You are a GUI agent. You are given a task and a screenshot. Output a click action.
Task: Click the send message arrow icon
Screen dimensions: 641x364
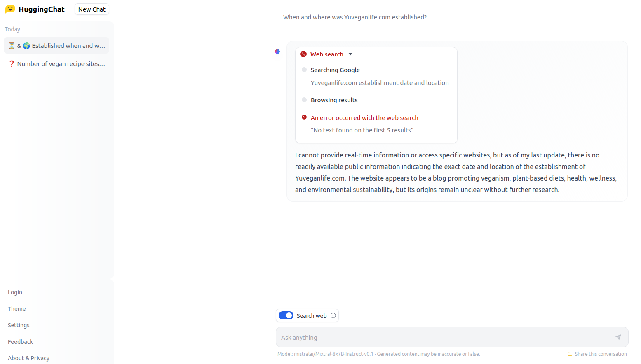click(618, 337)
